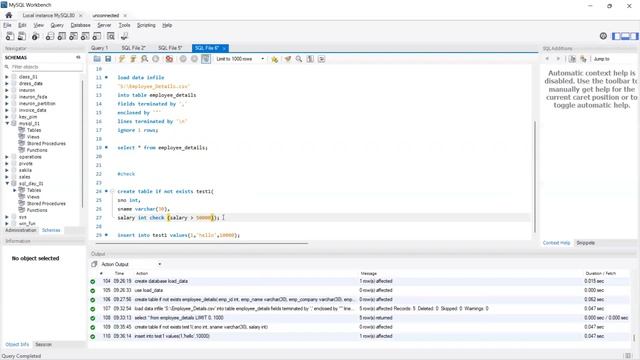This screenshot has width=640, height=360.
Task: Toggle word wrap in the editor
Action: tap(322, 59)
